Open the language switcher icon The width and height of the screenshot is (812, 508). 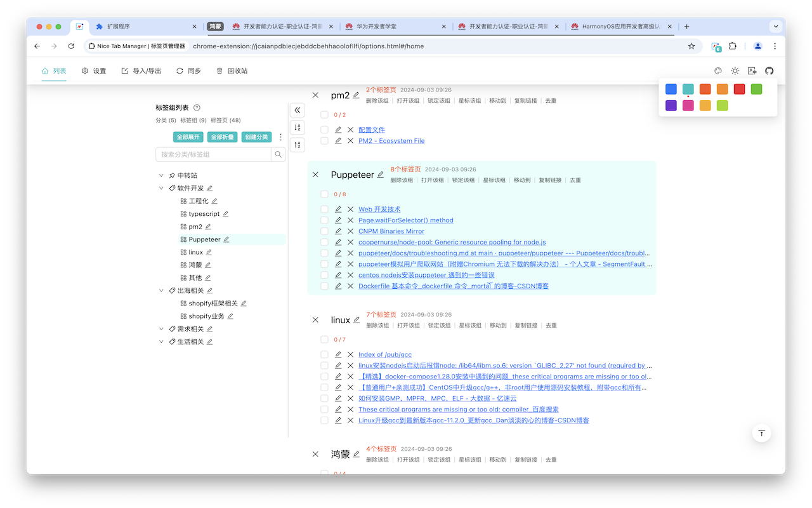point(751,70)
